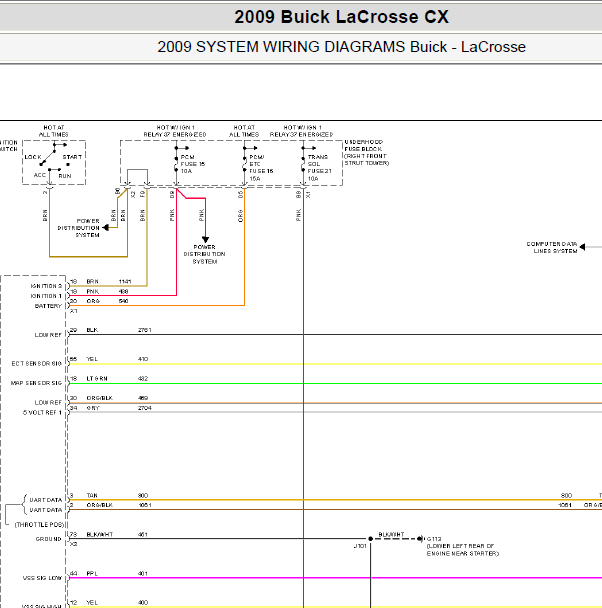Image resolution: width=602 pixels, height=608 pixels.
Task: Click the UART DATA label on the ORG/BLK 1061 wire
Action: pyautogui.click(x=46, y=510)
